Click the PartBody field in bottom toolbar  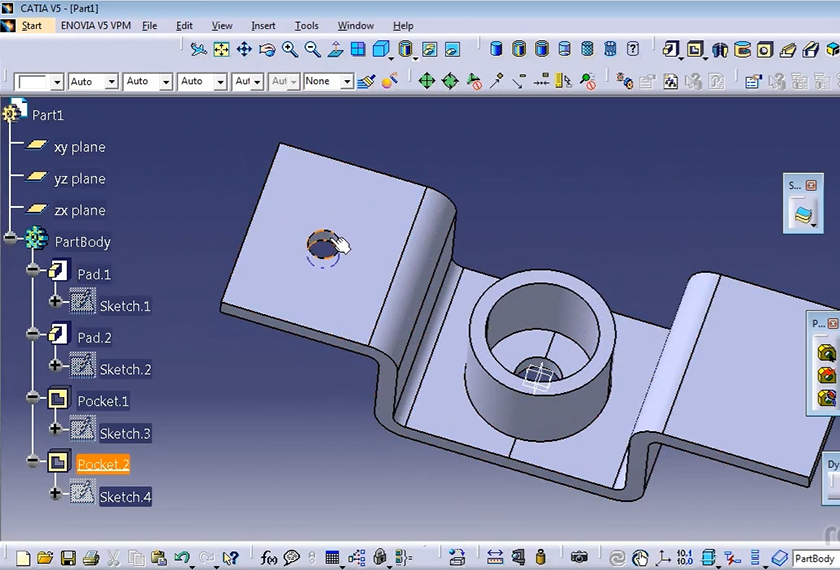pos(815,558)
